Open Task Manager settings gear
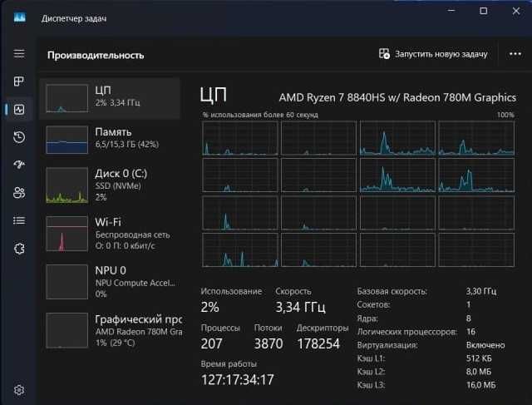The width and height of the screenshot is (532, 405). 19,390
